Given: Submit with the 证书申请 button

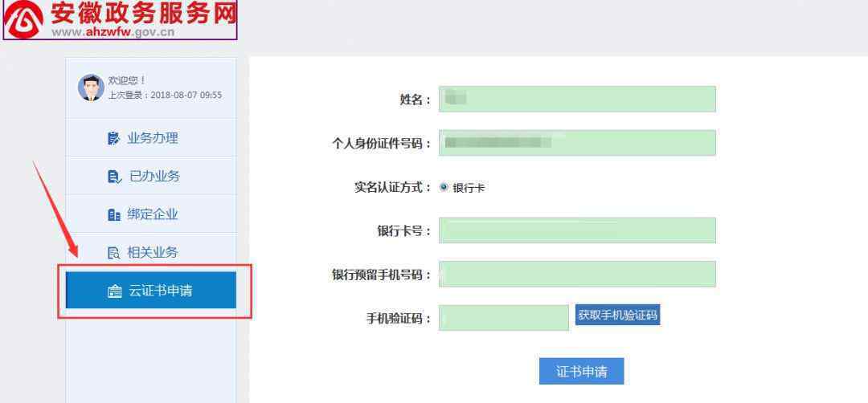Looking at the screenshot, I should point(582,371).
